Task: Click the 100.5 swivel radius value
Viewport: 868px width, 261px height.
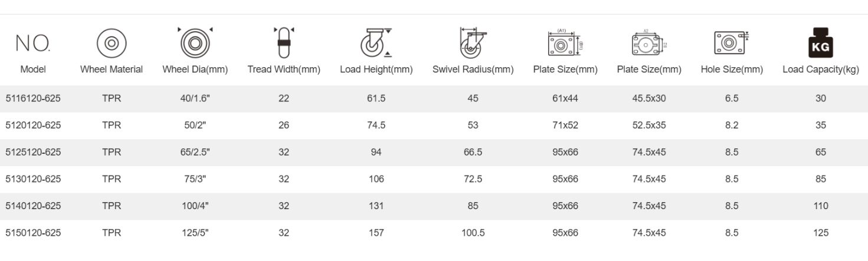Action: tap(473, 233)
